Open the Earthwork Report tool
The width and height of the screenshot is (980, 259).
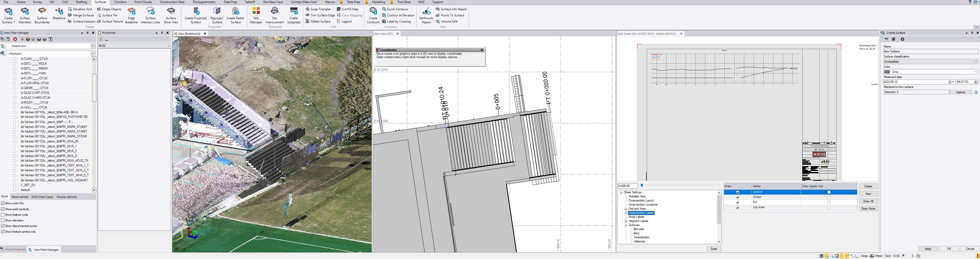click(x=426, y=15)
